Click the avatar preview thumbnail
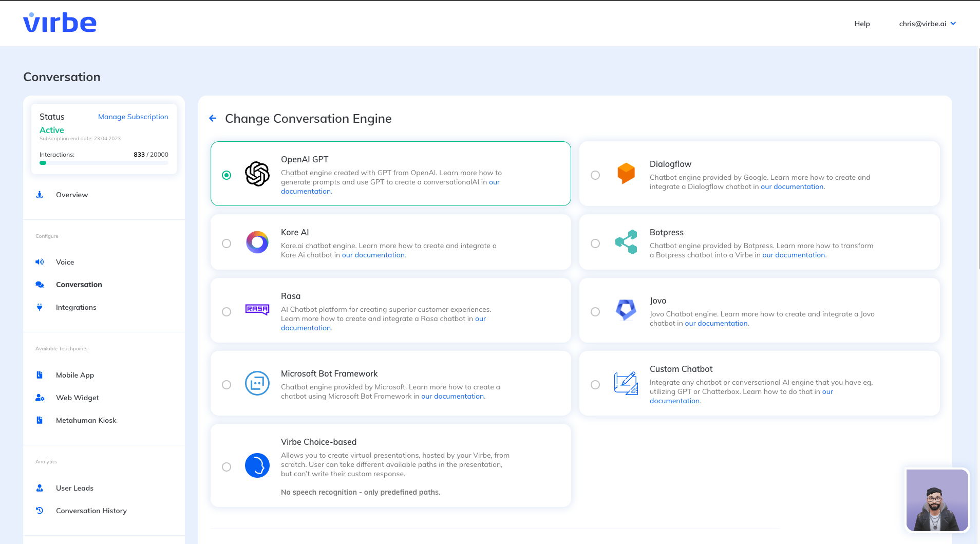This screenshot has width=980, height=544. pos(937,500)
